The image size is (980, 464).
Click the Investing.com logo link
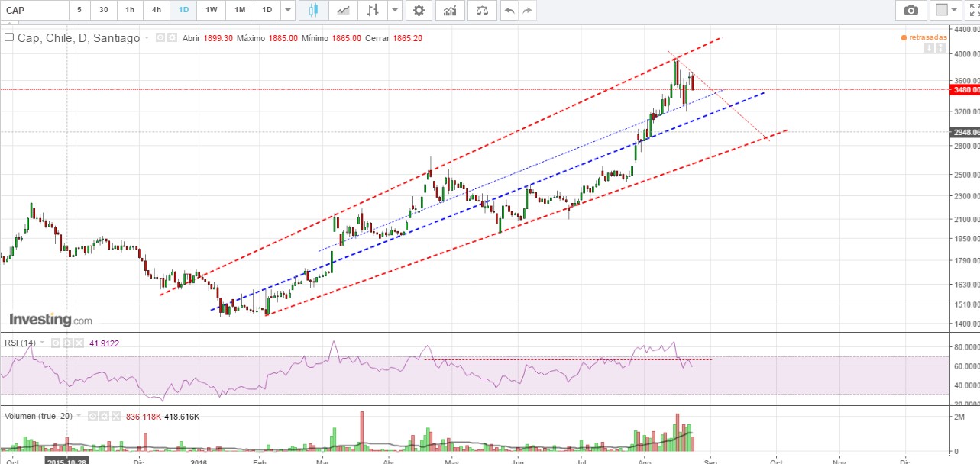pyautogui.click(x=50, y=320)
